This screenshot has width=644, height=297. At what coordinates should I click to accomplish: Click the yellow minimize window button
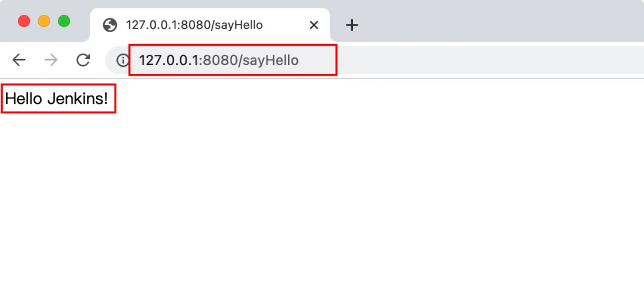[44, 21]
